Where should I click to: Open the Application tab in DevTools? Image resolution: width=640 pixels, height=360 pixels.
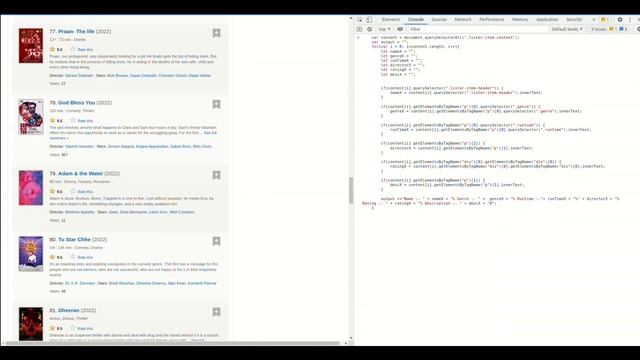tap(547, 20)
